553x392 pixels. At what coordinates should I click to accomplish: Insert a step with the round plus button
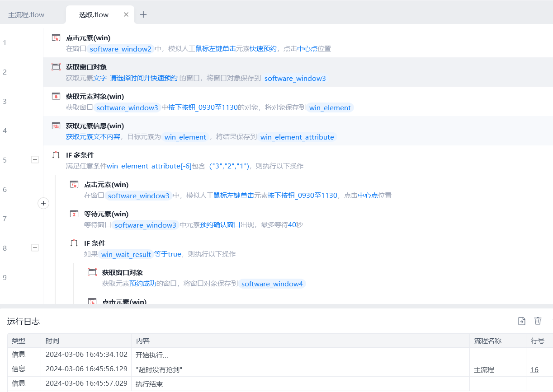click(x=43, y=203)
